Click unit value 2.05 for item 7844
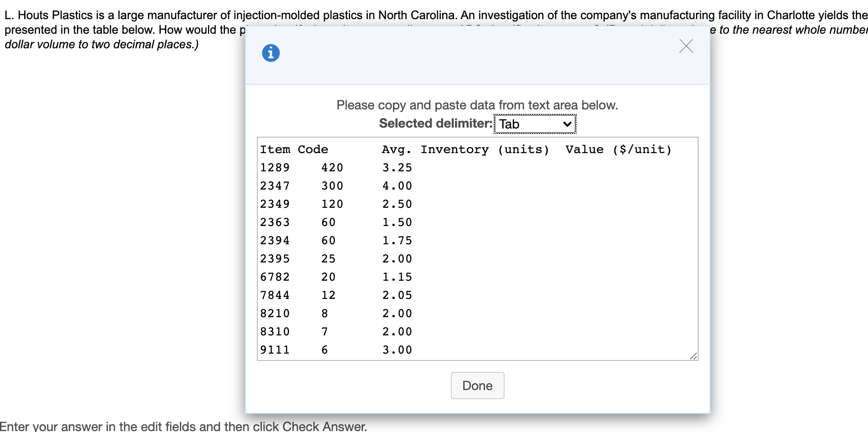Screen dimensions: 868x432 (x=397, y=295)
